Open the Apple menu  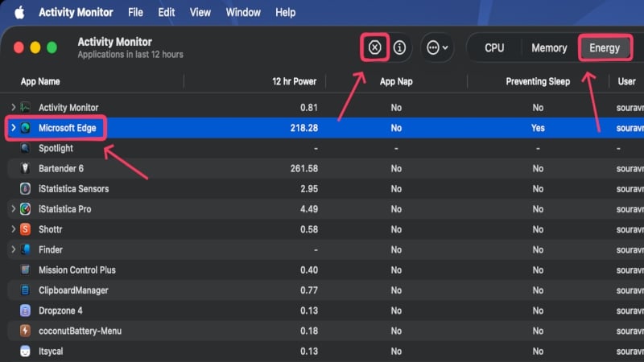[x=19, y=12]
